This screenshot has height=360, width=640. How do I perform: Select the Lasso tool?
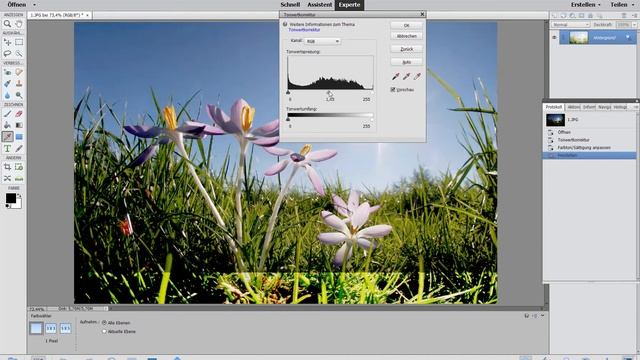[7, 53]
